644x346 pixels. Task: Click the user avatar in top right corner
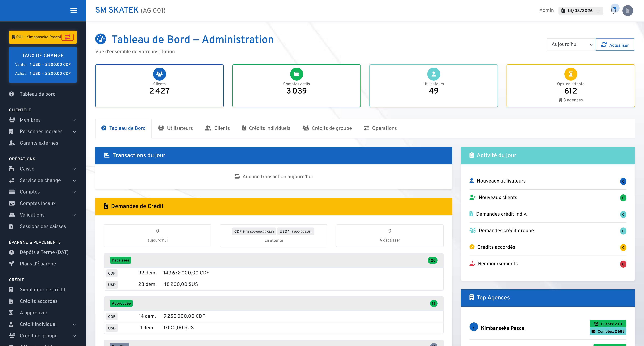(628, 10)
